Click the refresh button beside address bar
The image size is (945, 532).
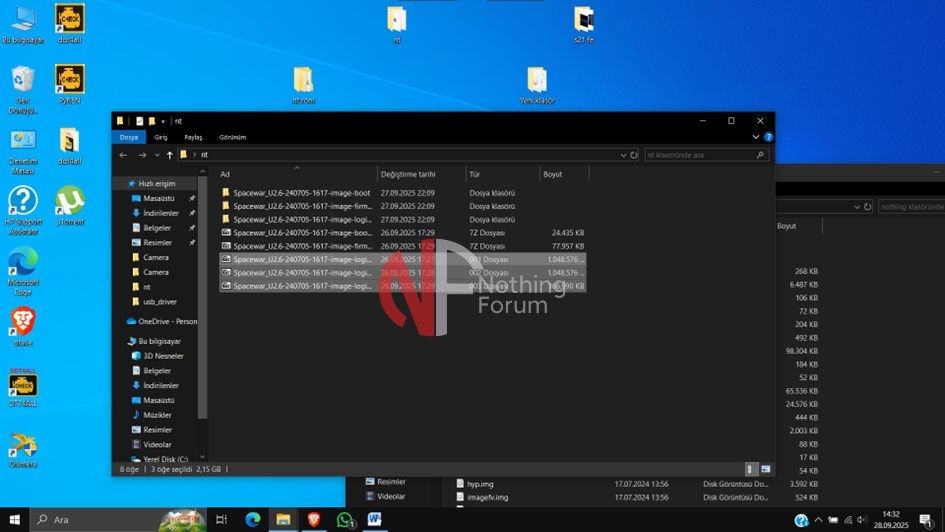634,155
